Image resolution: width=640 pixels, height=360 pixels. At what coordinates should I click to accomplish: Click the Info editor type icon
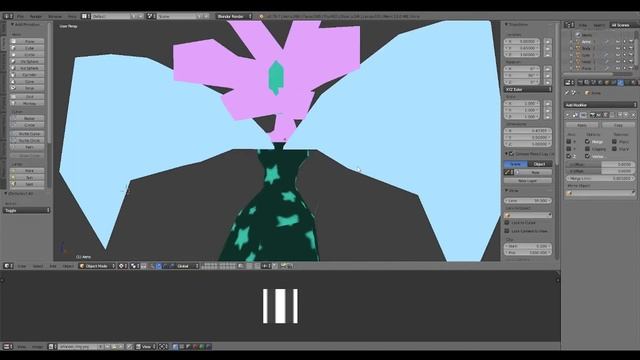tap(8, 16)
